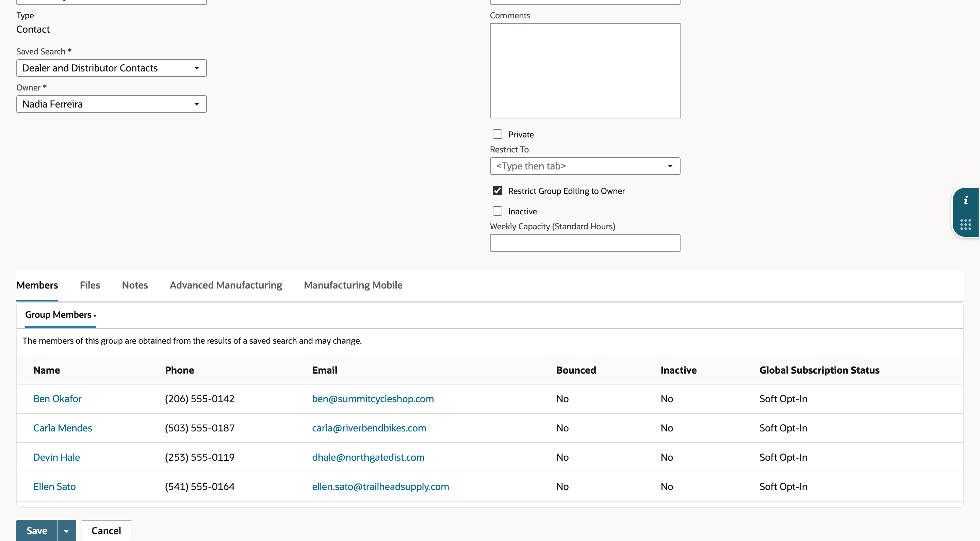Click the Name column header

47,370
